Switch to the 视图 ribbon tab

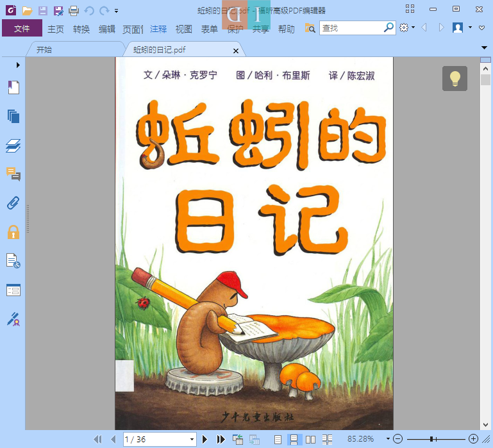pyautogui.click(x=183, y=29)
